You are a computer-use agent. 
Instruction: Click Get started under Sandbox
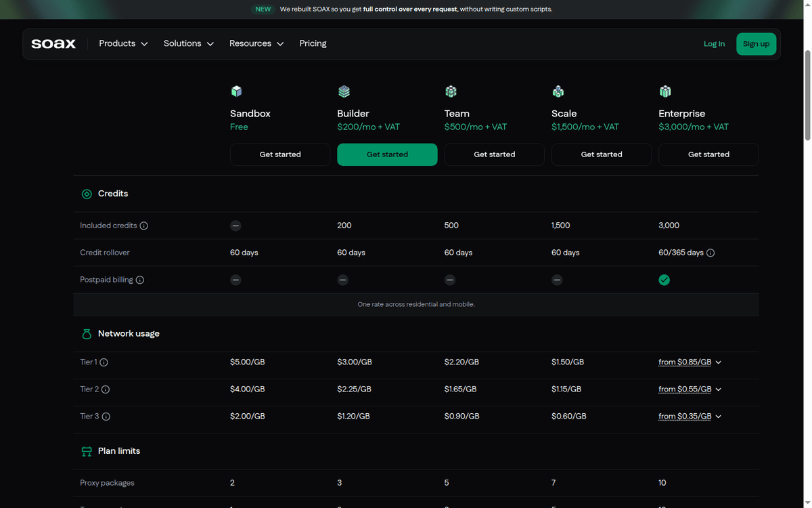point(280,154)
